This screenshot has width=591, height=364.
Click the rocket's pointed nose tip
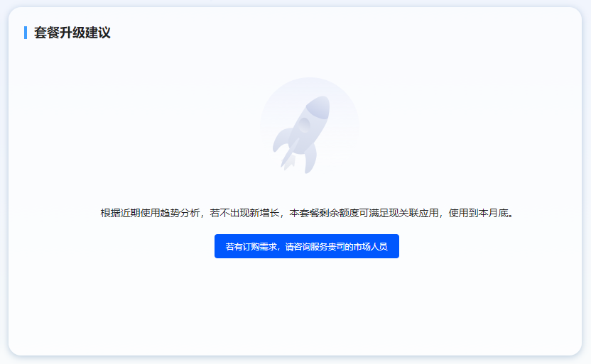pos(323,100)
